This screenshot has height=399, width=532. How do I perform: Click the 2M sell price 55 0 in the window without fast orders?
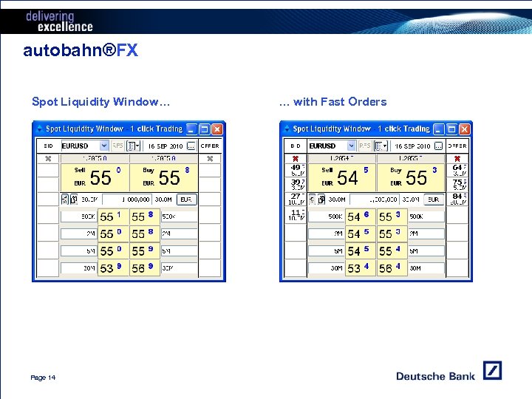click(113, 233)
